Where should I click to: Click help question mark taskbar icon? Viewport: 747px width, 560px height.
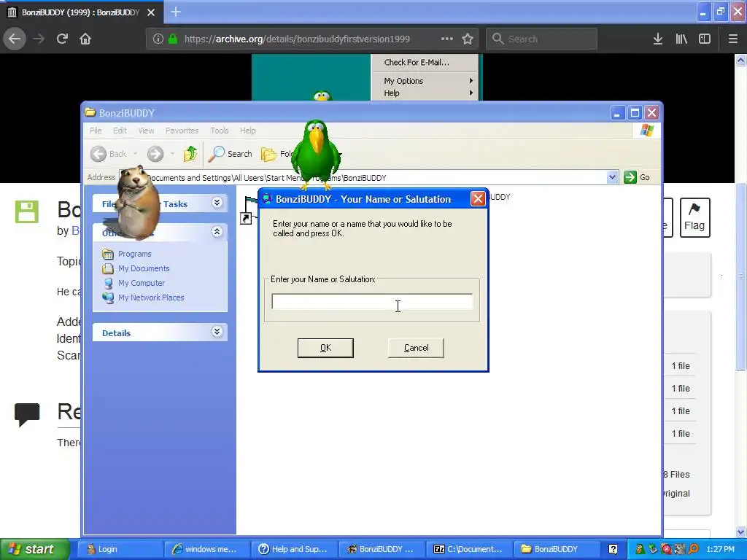point(614,549)
